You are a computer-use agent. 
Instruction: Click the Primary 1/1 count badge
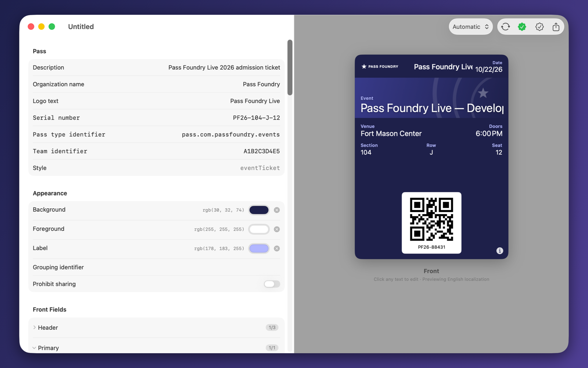(272, 348)
